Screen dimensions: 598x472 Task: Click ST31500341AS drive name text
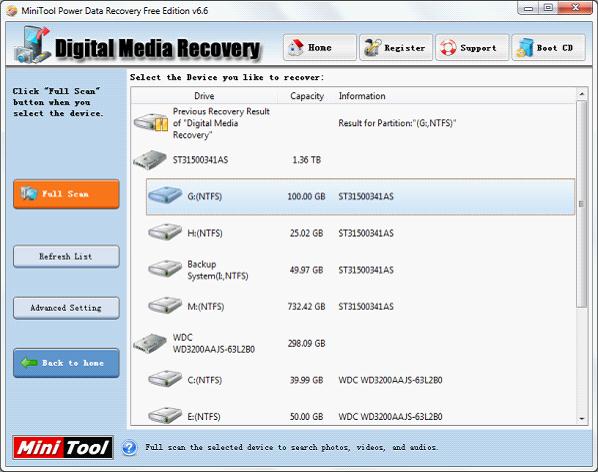[200, 160]
